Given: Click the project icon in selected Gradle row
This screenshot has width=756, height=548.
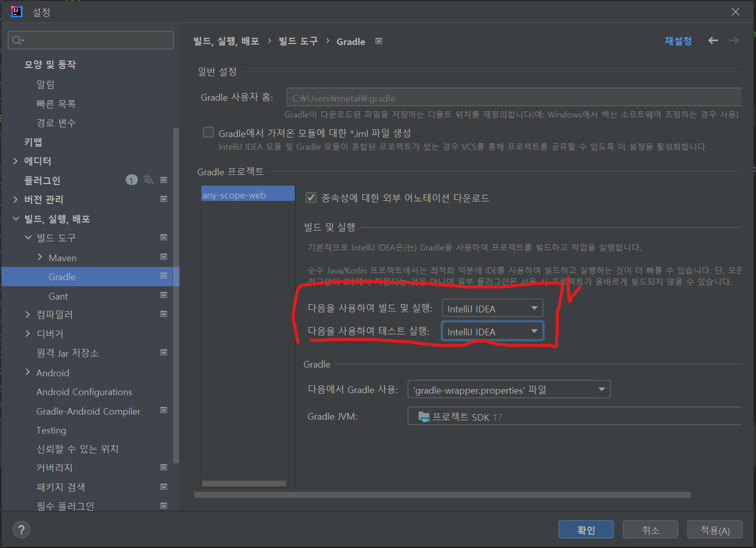Looking at the screenshot, I should tap(164, 276).
